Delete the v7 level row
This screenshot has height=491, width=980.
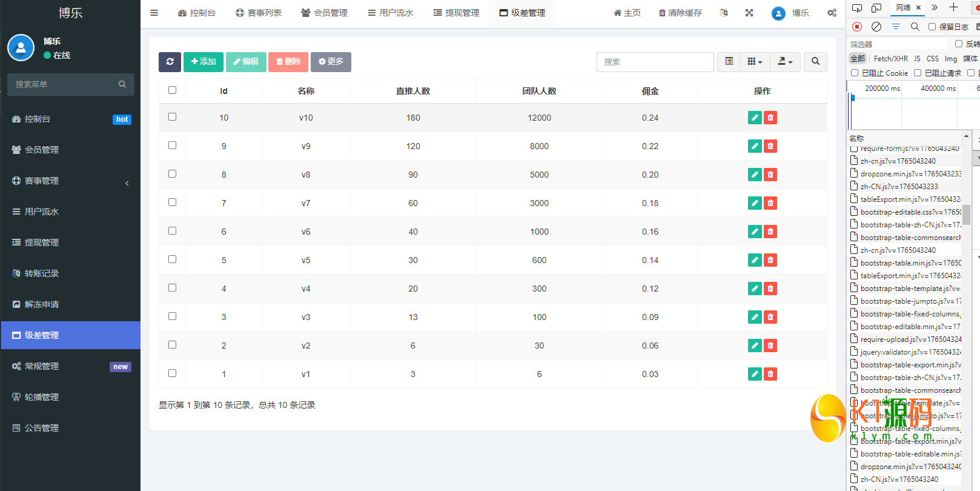(x=770, y=203)
